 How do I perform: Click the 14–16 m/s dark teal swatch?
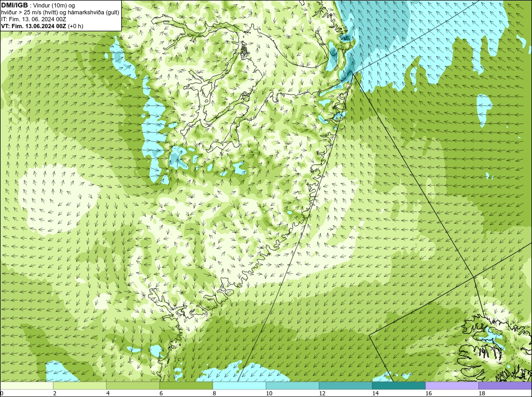click(x=398, y=386)
